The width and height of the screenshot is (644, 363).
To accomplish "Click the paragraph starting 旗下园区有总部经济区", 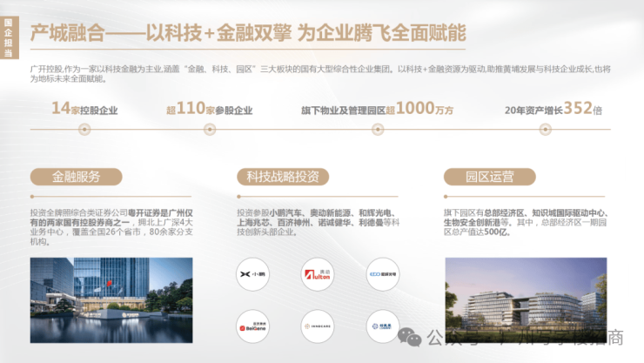I will pos(526,223).
